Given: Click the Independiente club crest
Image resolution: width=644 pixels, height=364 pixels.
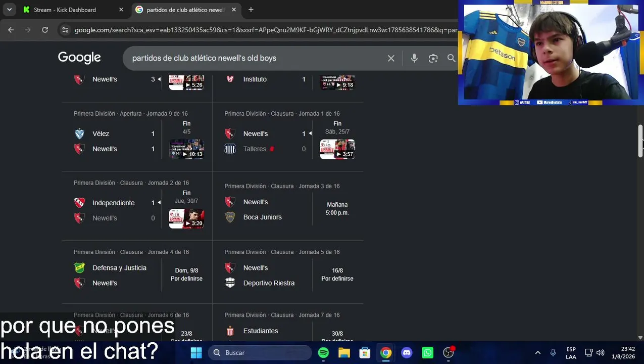Looking at the screenshot, I should click(79, 203).
